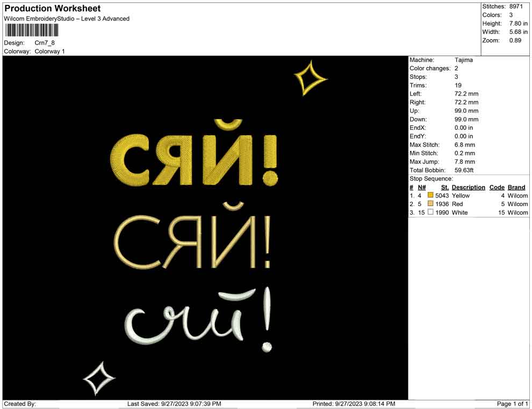This screenshot has width=532, height=409.
Task: Click the Width value 5.68 in
Action: point(518,32)
